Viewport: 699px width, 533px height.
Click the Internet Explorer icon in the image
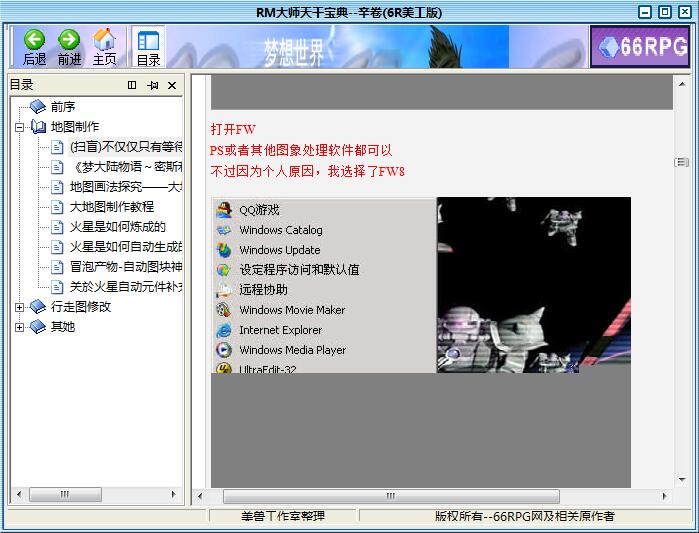pos(224,330)
